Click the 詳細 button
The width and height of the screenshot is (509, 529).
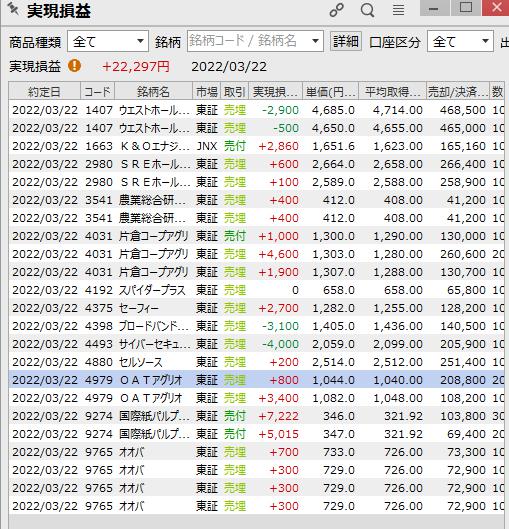[x=346, y=41]
